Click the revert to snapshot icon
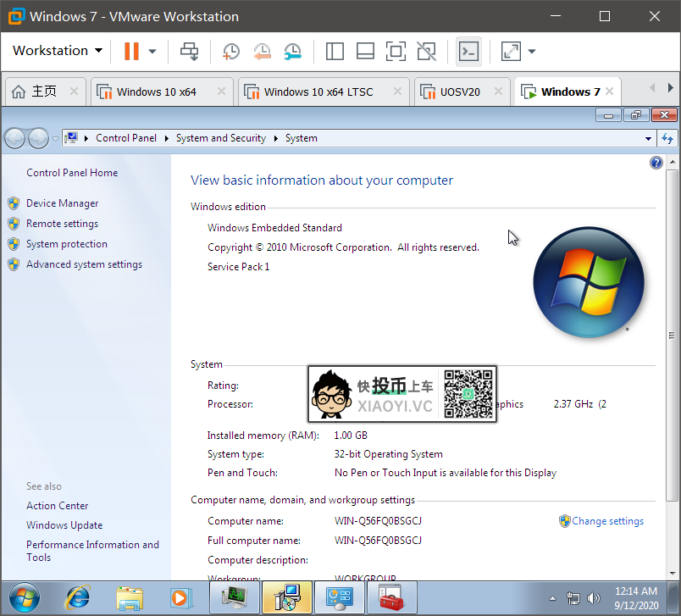This screenshot has width=681, height=616. [x=262, y=51]
